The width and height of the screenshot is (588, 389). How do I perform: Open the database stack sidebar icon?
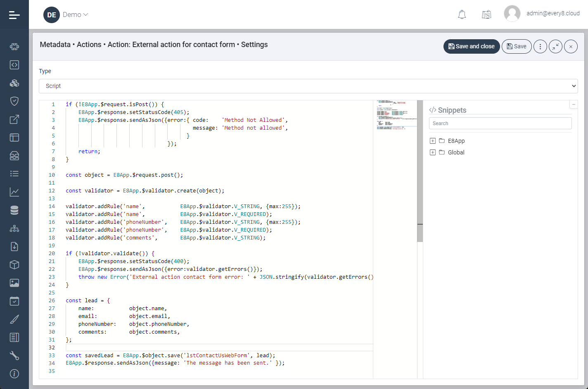coord(14,210)
